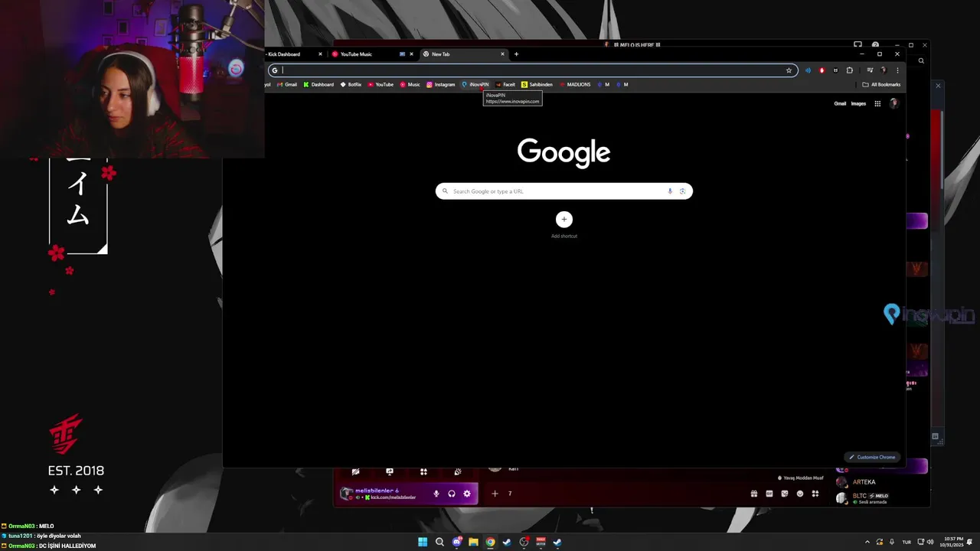Screen dimensions: 980x551
Task: Open the Windows Start menu
Action: pyautogui.click(x=423, y=542)
